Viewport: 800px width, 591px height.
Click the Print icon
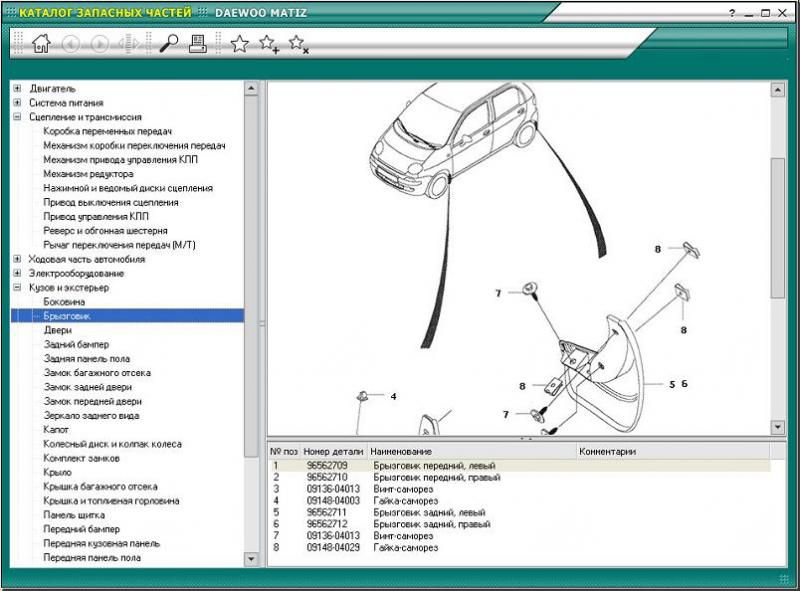click(x=198, y=43)
